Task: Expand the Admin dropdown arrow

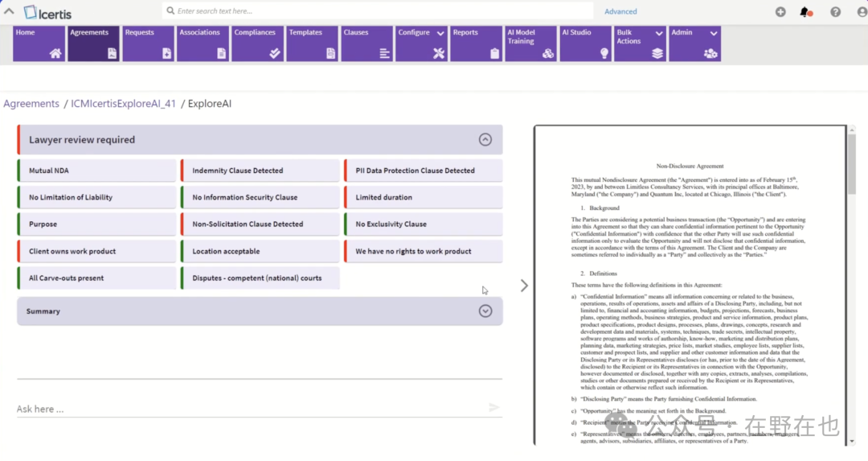Action: (714, 33)
